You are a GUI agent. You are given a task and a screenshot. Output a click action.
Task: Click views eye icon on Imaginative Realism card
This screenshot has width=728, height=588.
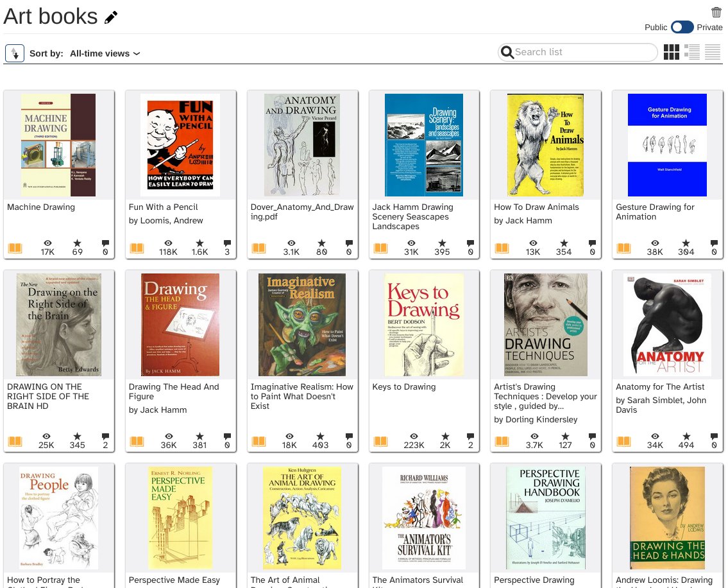(x=289, y=436)
